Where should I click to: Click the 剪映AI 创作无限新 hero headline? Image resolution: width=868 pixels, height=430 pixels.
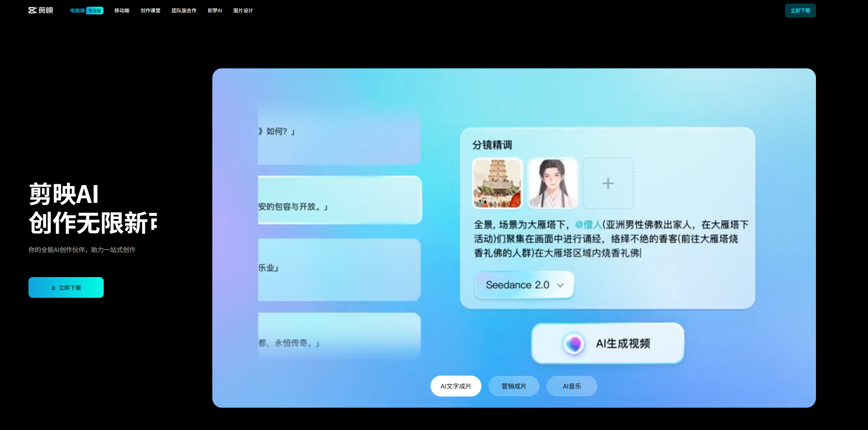(x=93, y=208)
